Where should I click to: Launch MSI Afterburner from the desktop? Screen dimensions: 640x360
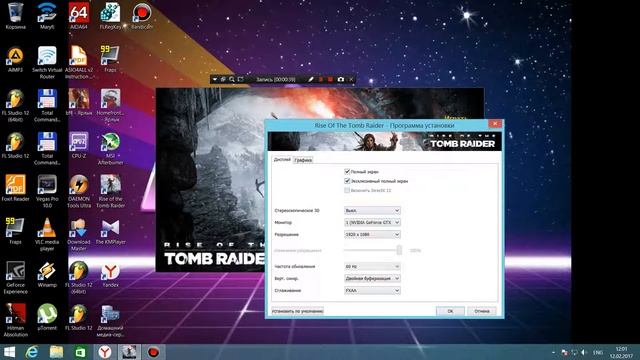[x=111, y=148]
